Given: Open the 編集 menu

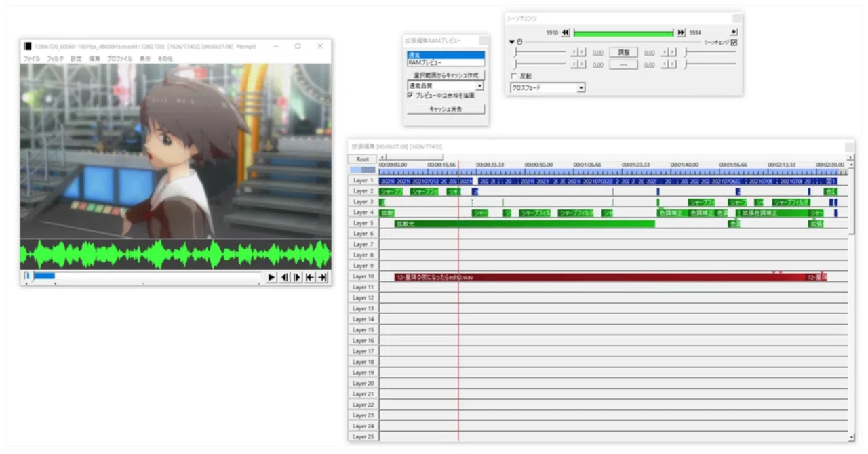Looking at the screenshot, I should click(x=94, y=59).
